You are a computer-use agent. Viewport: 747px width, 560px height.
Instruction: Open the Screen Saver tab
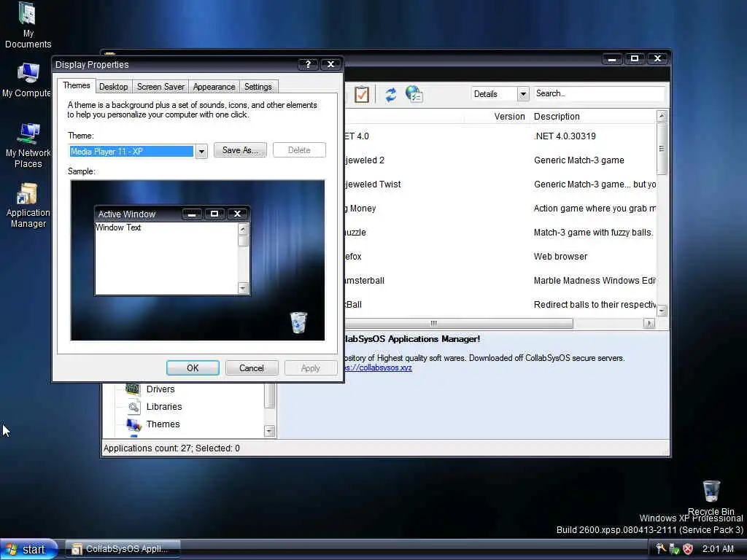click(x=160, y=87)
